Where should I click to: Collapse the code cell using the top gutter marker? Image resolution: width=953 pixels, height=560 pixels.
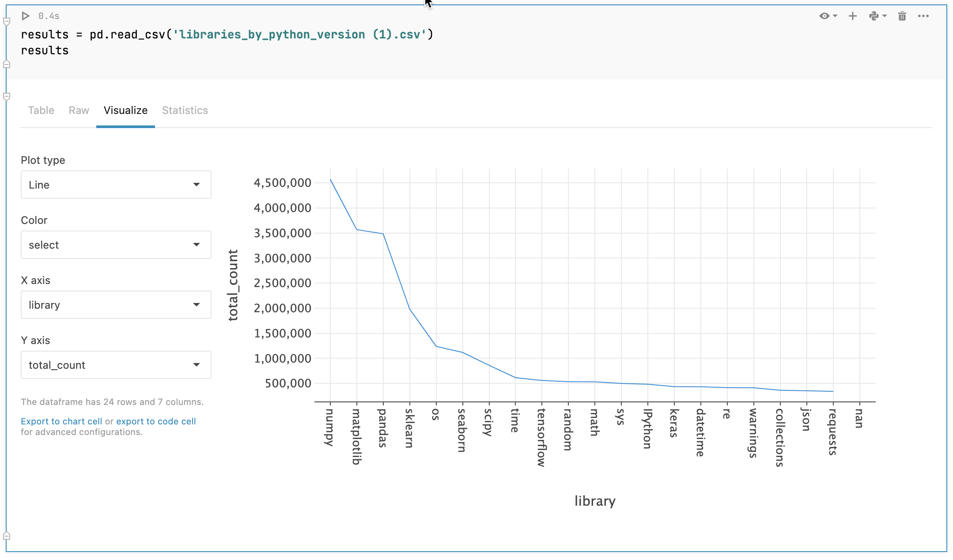[6, 64]
